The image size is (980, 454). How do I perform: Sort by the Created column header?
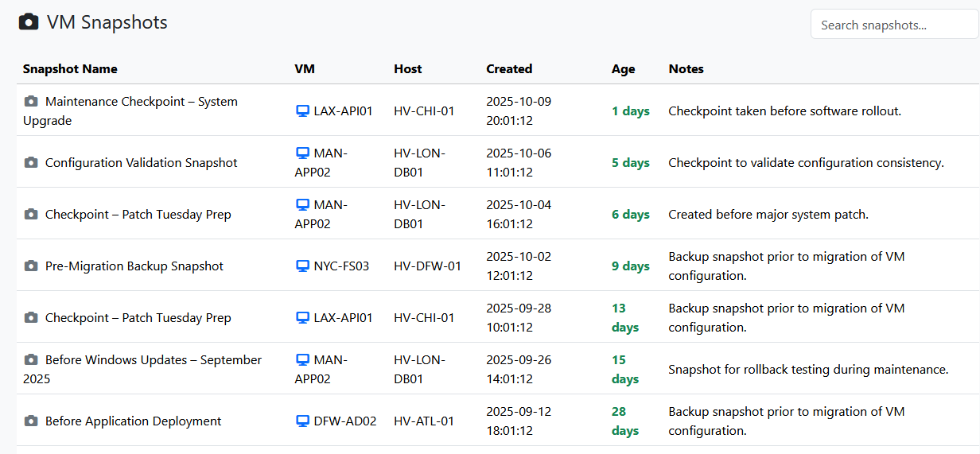click(x=509, y=69)
